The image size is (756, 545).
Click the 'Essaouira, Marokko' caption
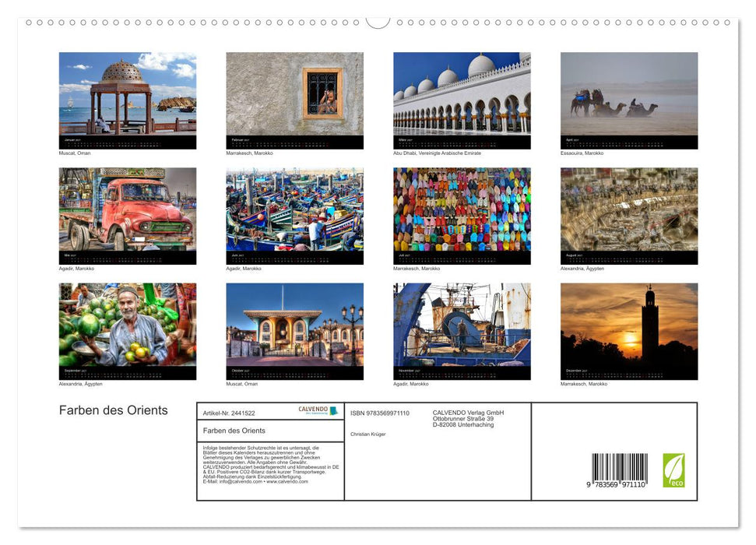pos(582,153)
